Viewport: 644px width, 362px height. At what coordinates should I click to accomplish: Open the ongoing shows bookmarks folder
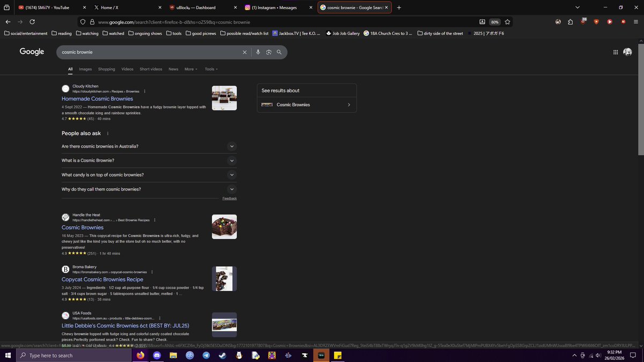tap(145, 33)
